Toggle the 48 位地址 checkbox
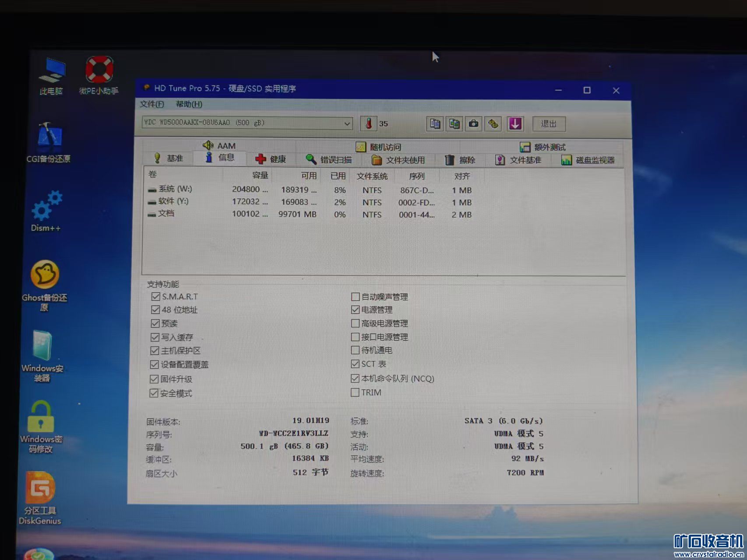Image resolution: width=747 pixels, height=560 pixels. point(155,310)
